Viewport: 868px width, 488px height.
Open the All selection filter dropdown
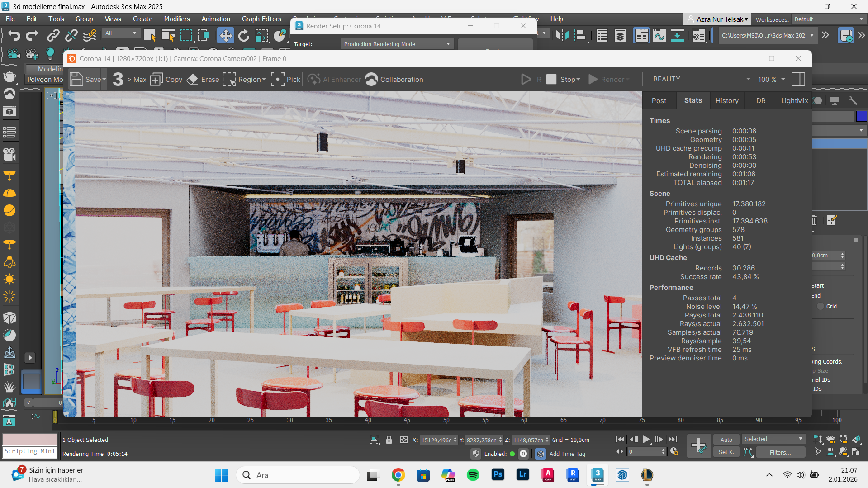coord(121,33)
